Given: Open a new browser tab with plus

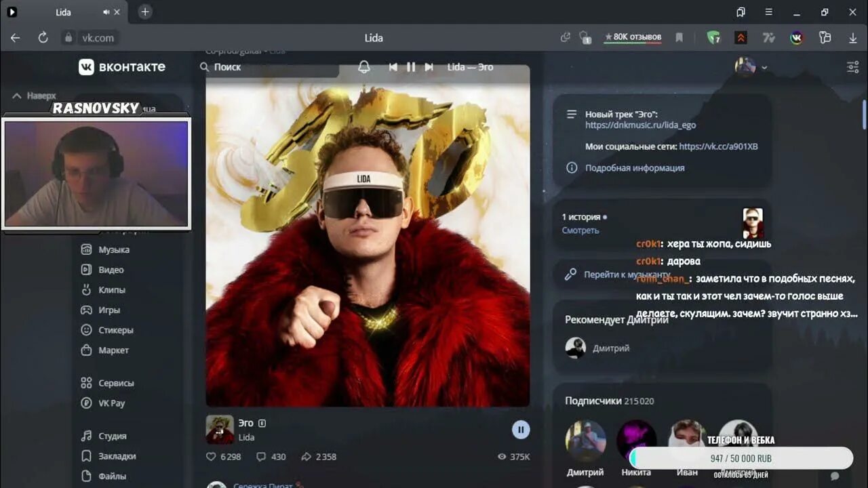Looking at the screenshot, I should coord(145,12).
